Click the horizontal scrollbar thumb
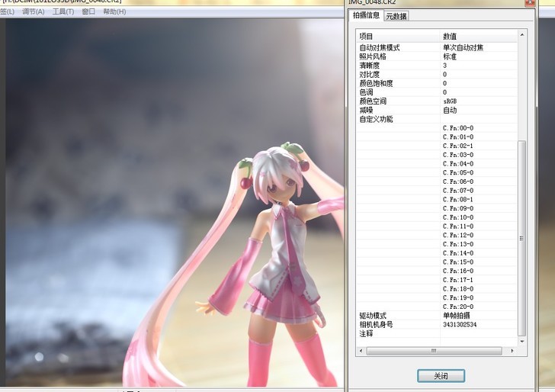The height and width of the screenshot is (392, 555). pos(434,351)
